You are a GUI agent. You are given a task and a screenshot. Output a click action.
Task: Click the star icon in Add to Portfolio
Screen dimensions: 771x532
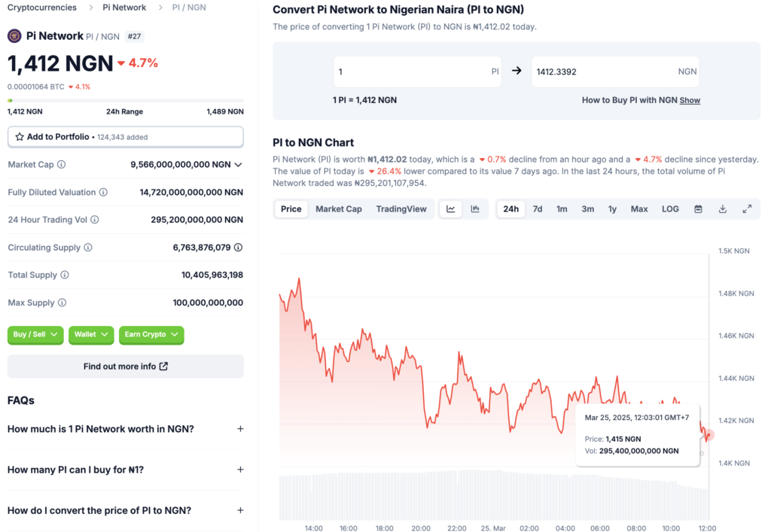click(20, 137)
